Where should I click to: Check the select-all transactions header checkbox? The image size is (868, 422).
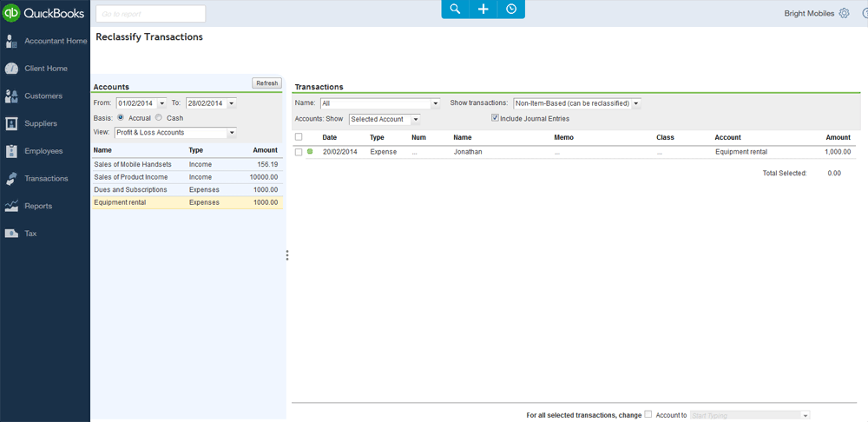coord(299,137)
